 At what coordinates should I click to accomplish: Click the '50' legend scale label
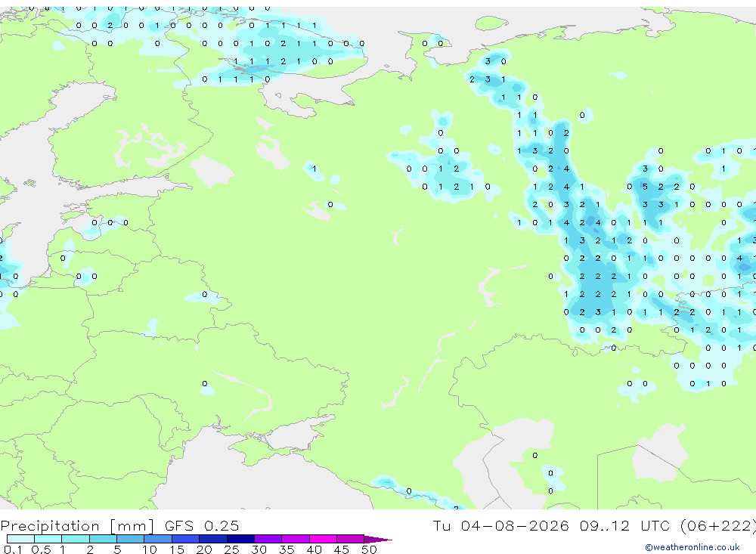[x=369, y=549]
